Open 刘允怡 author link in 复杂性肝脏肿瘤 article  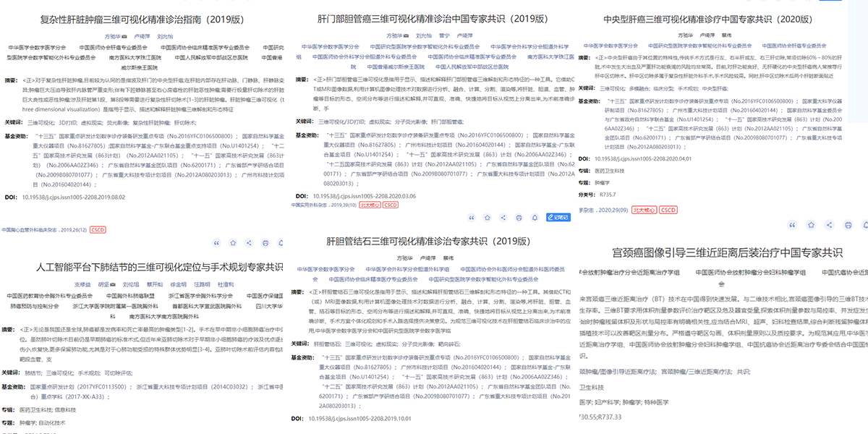pos(165,35)
